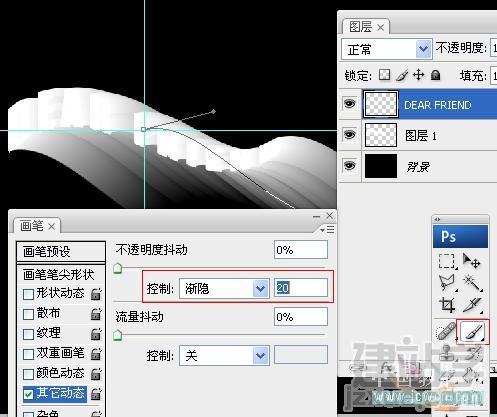
Task: Select the Magic Wand tool
Action: [x=472, y=283]
